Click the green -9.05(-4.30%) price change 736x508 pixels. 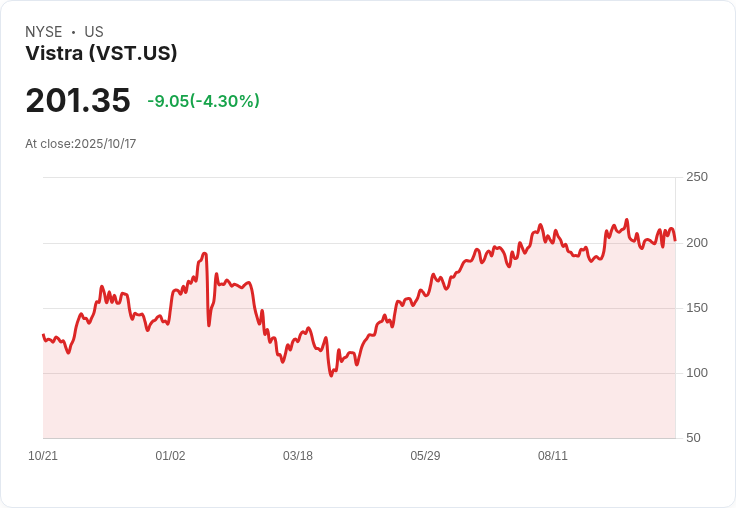click(203, 101)
